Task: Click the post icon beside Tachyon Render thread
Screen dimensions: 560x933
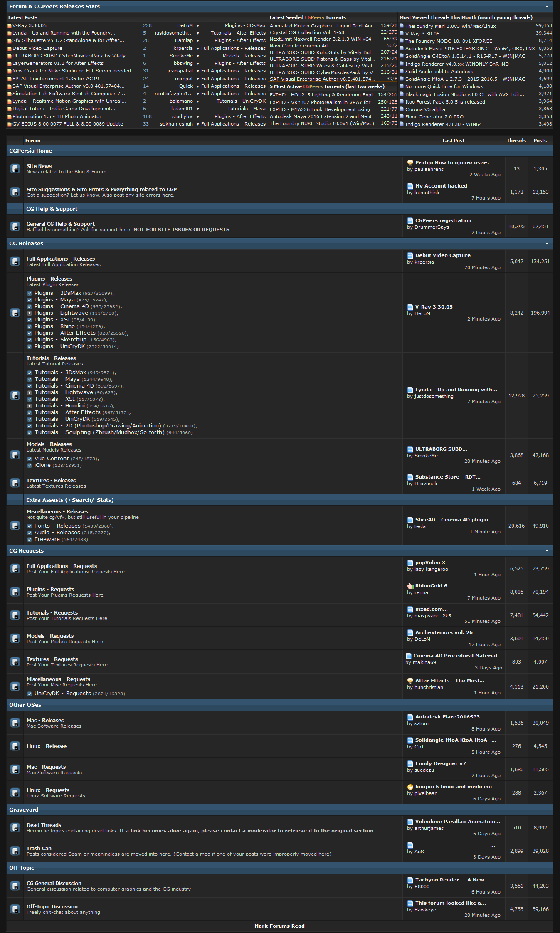Action: coord(410,880)
